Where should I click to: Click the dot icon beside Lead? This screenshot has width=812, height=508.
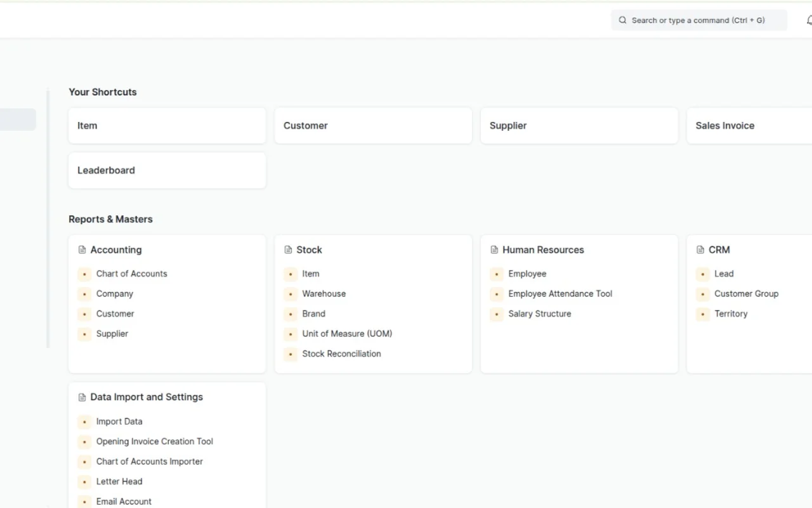click(x=703, y=274)
